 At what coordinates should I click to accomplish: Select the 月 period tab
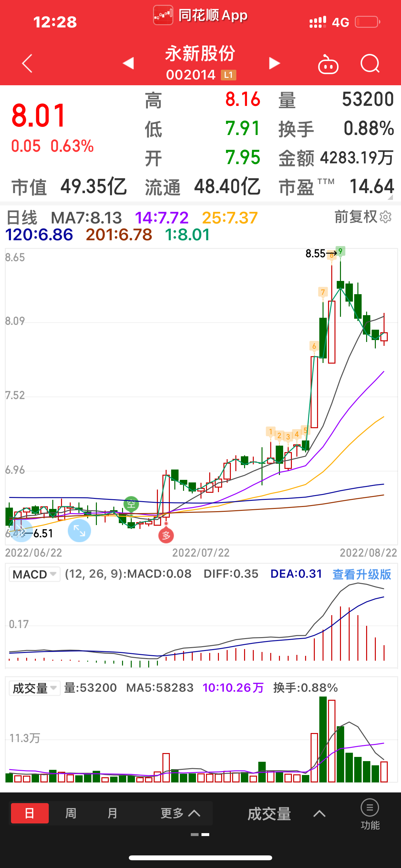point(113,813)
